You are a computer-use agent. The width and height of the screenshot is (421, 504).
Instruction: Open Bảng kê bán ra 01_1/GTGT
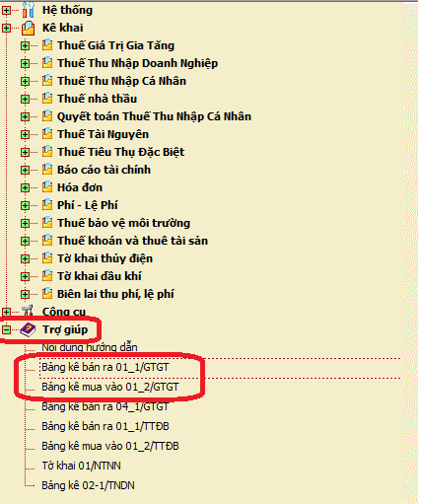(105, 367)
